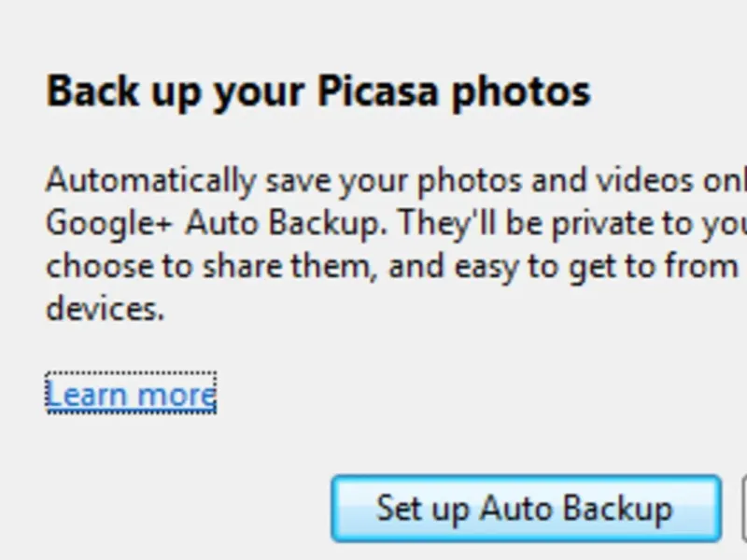Screen dimensions: 747x560
Task: Click the Learn more link
Action: [x=131, y=394]
